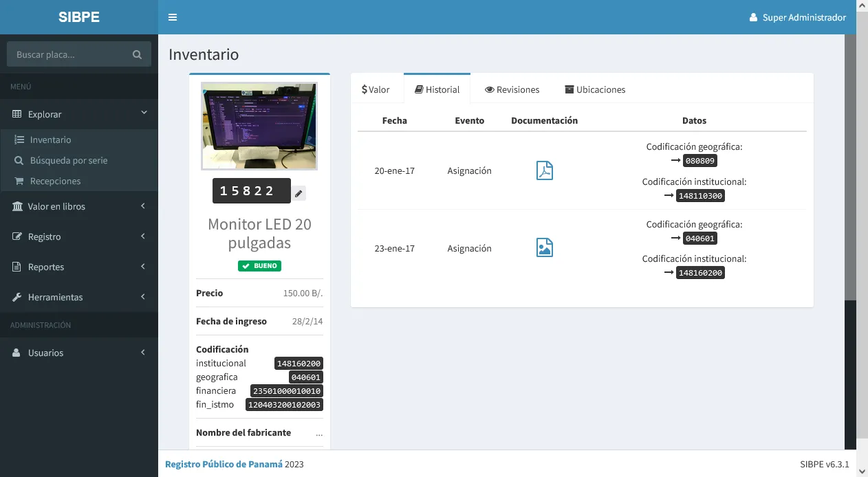The image size is (868, 477).
Task: Expand the Valor en libros menu
Action: (x=79, y=206)
